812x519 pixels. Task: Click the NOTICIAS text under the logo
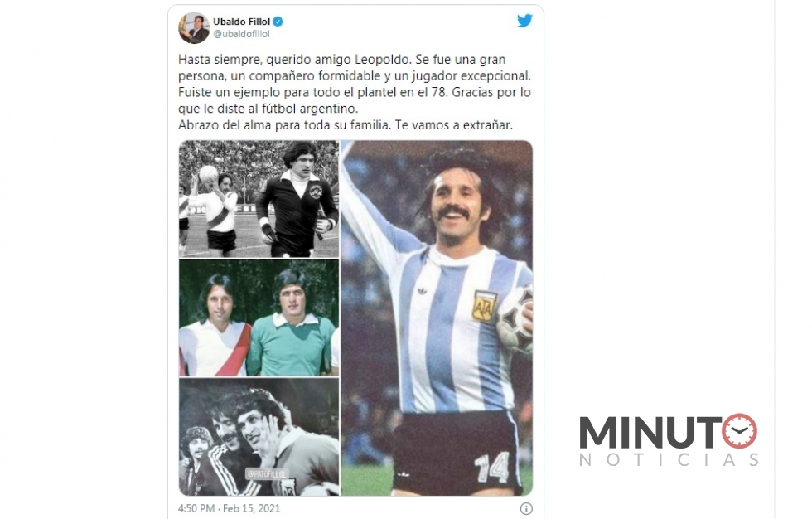click(x=669, y=460)
